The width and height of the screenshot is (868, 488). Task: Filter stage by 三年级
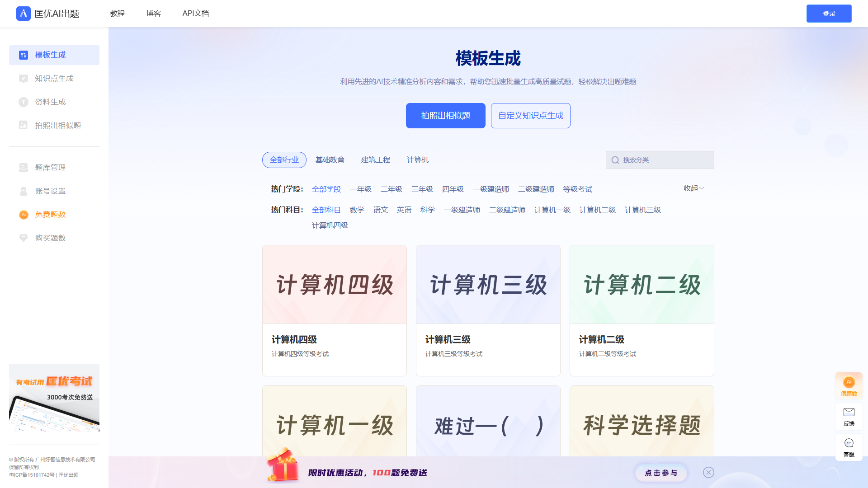pos(422,189)
